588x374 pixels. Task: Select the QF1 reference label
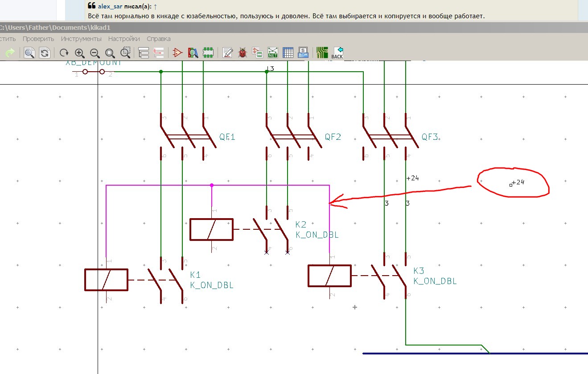point(227,137)
